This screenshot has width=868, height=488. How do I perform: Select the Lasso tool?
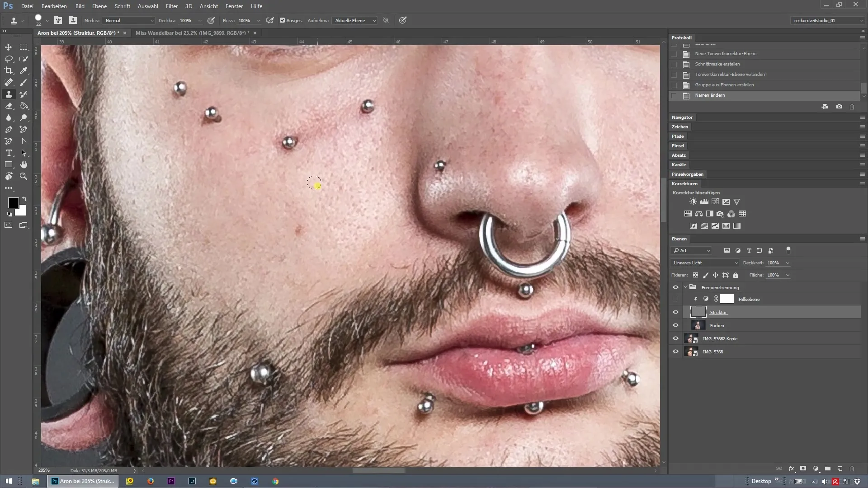(x=9, y=59)
